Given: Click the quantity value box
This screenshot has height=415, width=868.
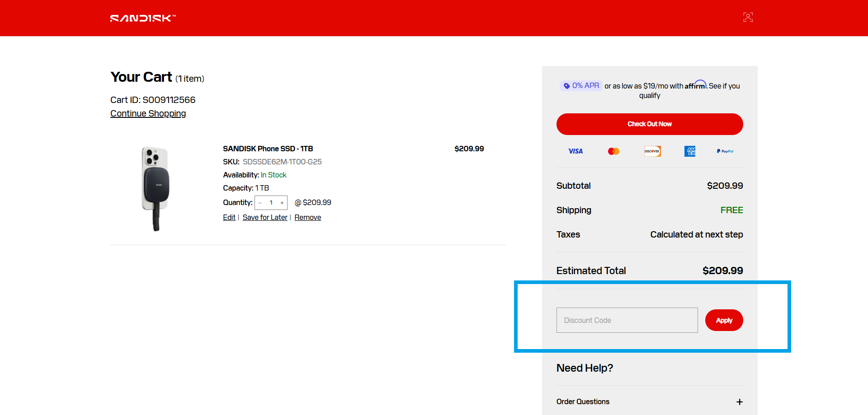Looking at the screenshot, I should [x=271, y=203].
